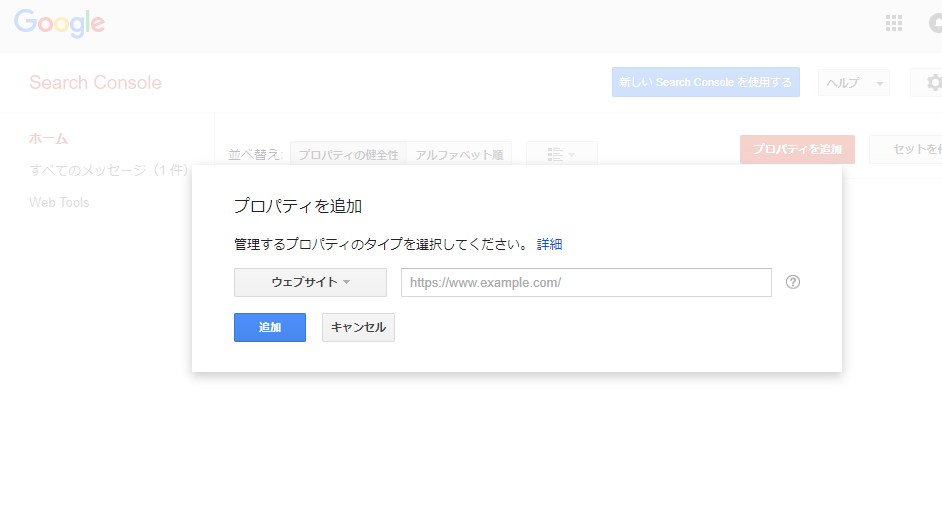
Task: Expand the ヘルプ dropdown
Action: point(853,83)
